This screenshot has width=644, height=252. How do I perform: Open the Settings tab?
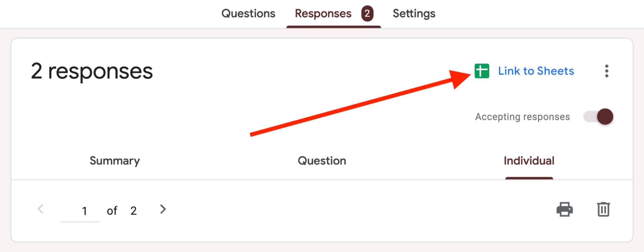[x=414, y=13]
